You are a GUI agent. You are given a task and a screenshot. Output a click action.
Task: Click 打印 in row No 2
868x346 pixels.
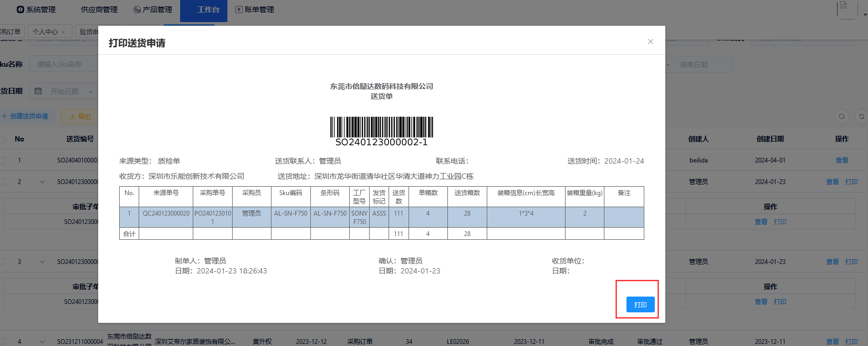pos(851,182)
